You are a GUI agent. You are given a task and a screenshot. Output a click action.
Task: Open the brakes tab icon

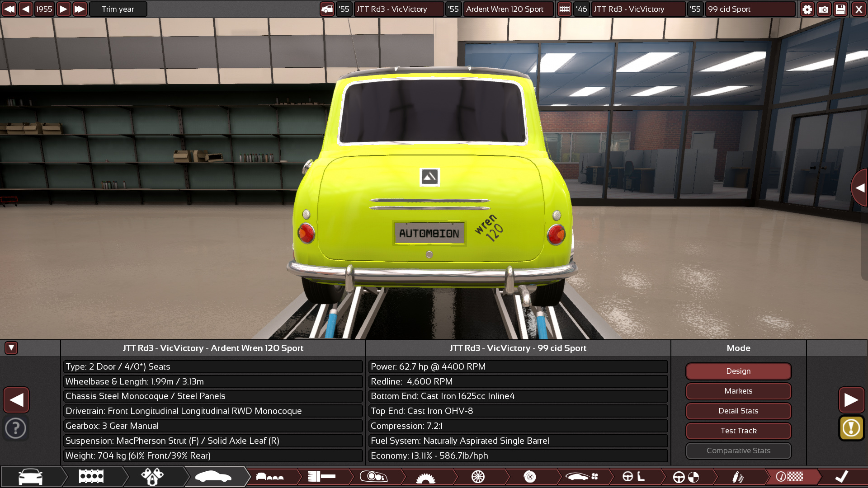click(529, 477)
